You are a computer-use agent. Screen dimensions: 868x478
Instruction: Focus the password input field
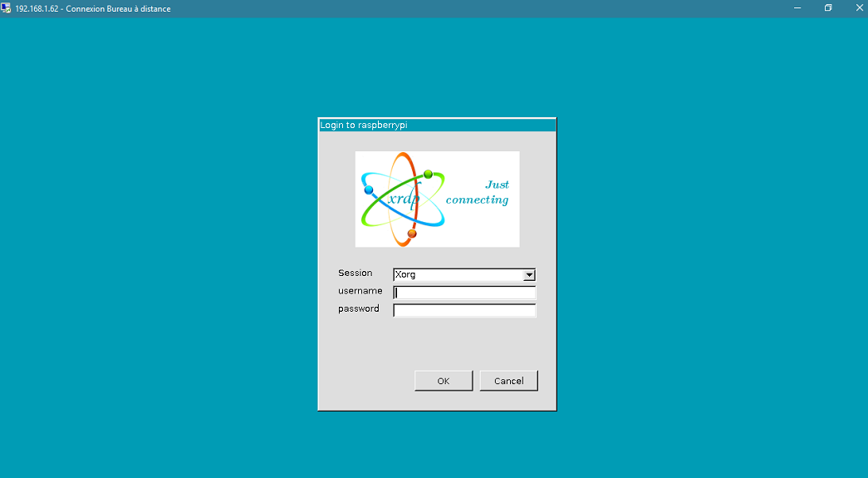pyautogui.click(x=464, y=310)
